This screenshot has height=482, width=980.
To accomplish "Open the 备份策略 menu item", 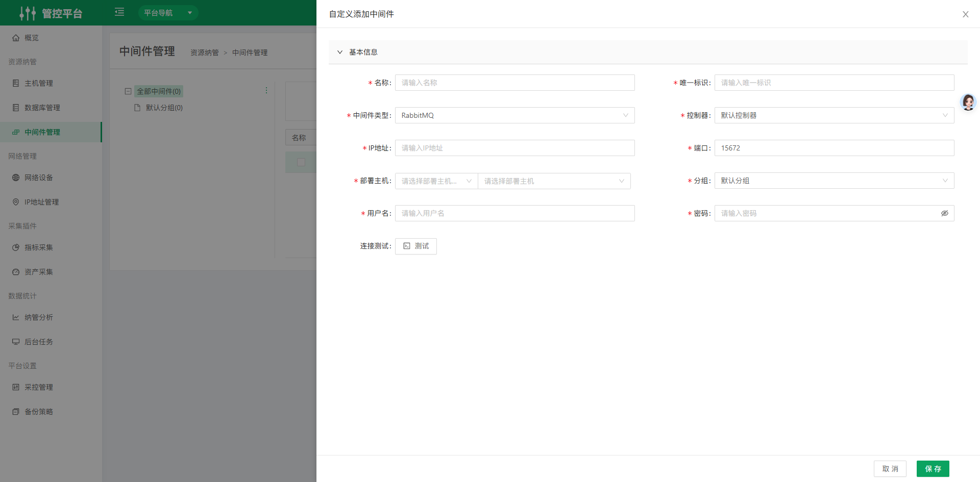I will 51,412.
